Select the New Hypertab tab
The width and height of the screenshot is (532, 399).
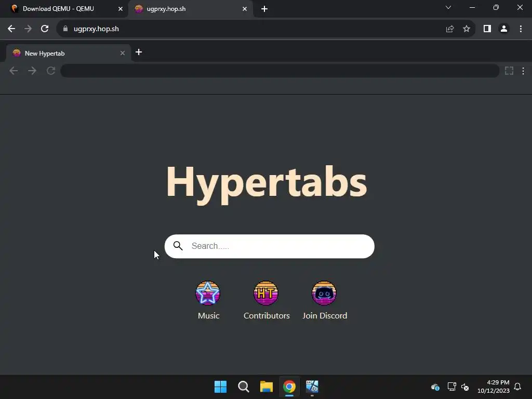(x=69, y=54)
